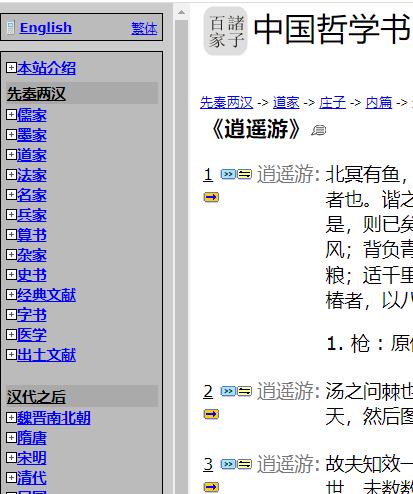This screenshot has width=413, height=494.
Task: Expand the 本站介绍 tree node
Action: (x=11, y=68)
